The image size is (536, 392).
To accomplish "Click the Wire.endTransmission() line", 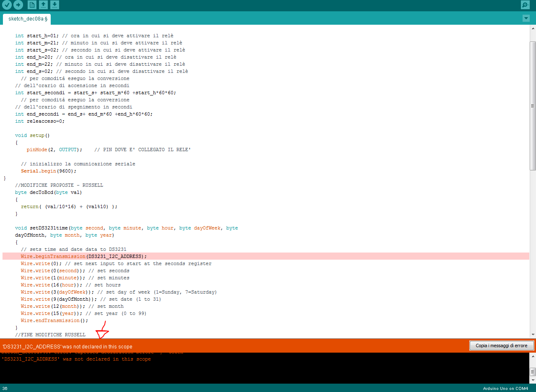I will [x=54, y=320].
